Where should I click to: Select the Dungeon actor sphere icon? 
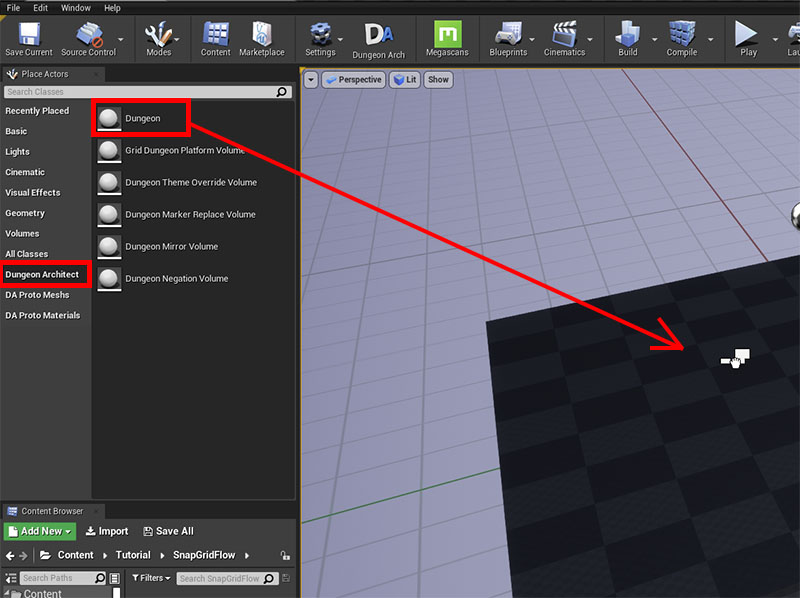pyautogui.click(x=109, y=118)
